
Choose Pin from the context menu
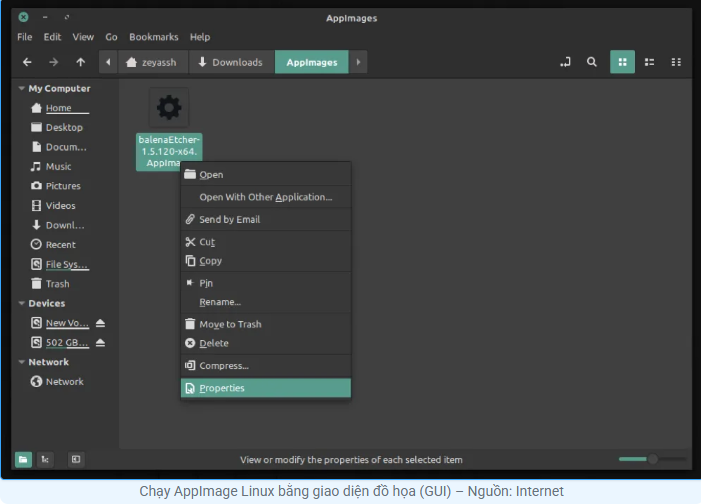[x=266, y=283]
